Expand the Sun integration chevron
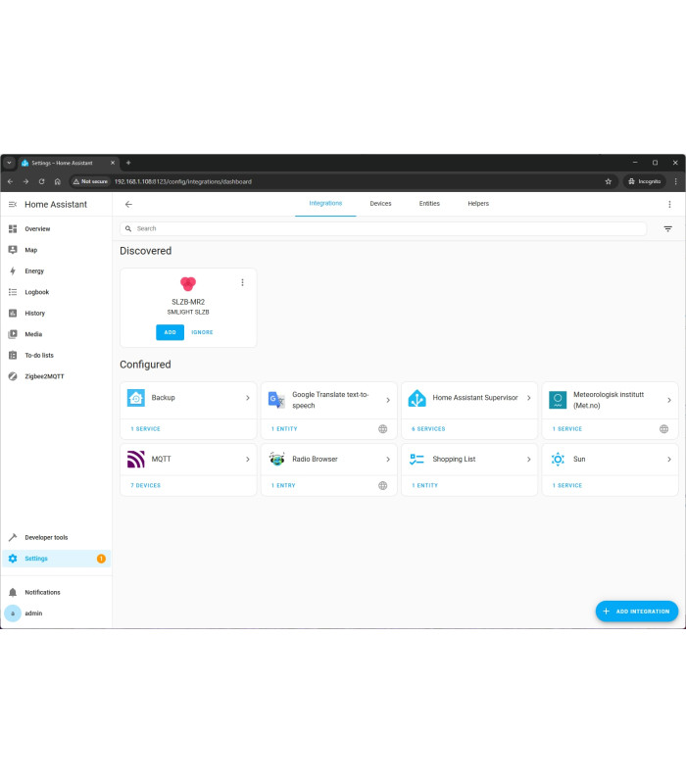Image resolution: width=686 pixels, height=784 pixels. pos(669,459)
